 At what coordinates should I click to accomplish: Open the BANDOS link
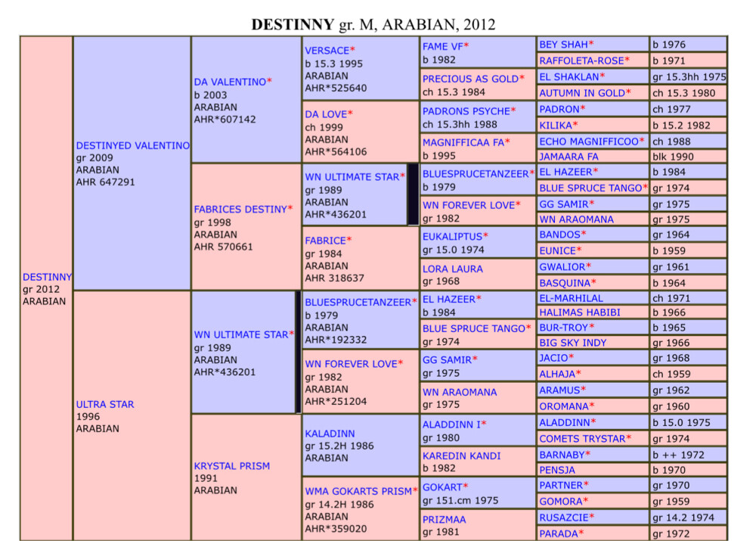click(559, 235)
